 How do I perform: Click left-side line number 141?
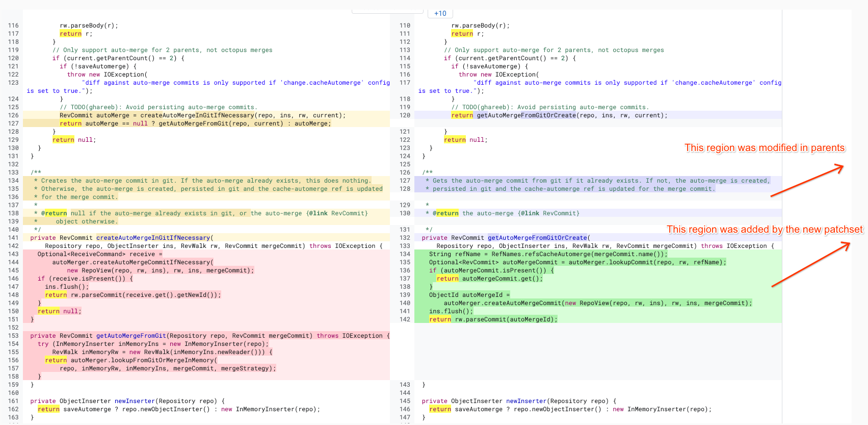pyautogui.click(x=13, y=238)
